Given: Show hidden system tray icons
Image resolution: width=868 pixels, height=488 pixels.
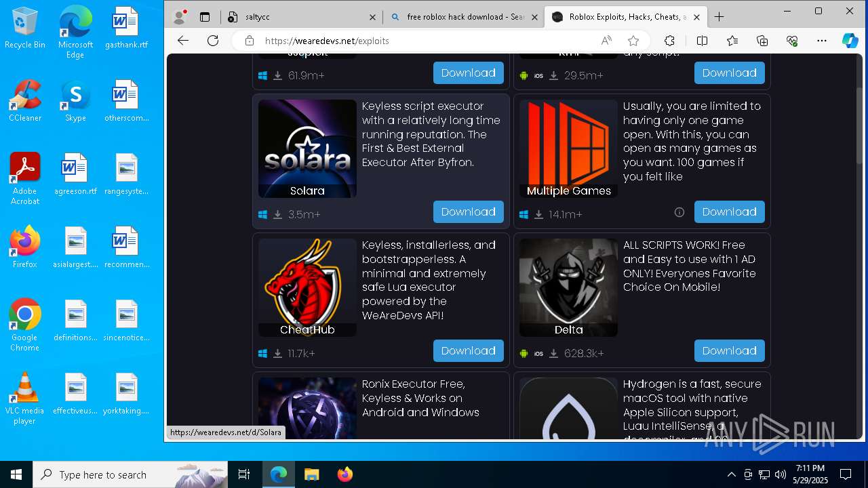Looking at the screenshot, I should pyautogui.click(x=731, y=474).
